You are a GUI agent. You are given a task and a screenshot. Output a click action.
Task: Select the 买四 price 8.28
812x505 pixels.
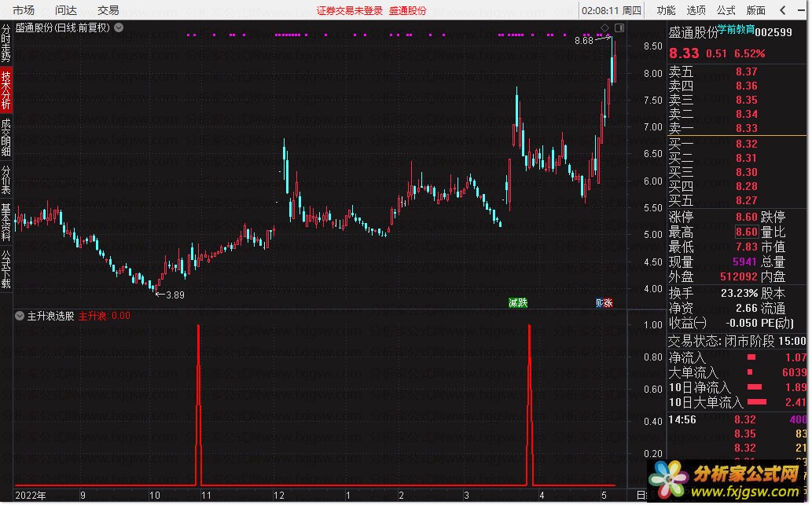(747, 186)
